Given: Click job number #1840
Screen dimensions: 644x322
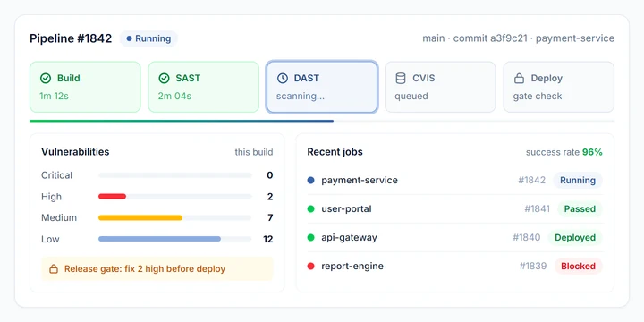Looking at the screenshot, I should 527,237.
